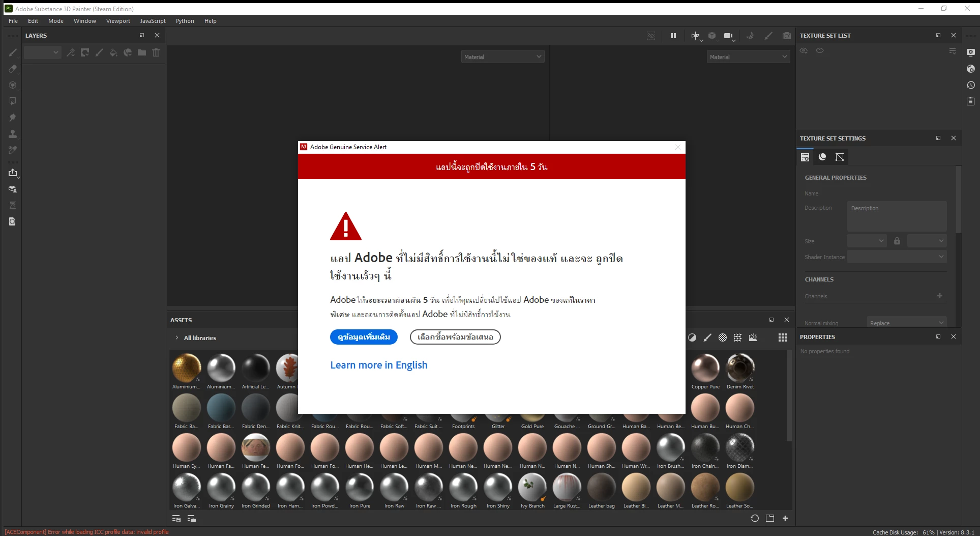Viewport: 980px width, 536px height.
Task: Select the Smudge pin tool
Action: (13, 118)
